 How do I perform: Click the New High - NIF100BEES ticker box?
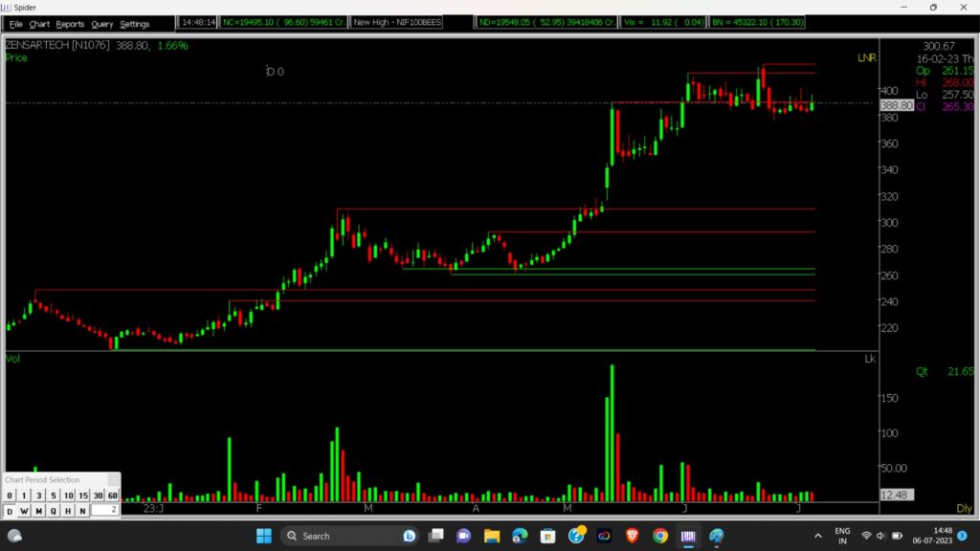[397, 22]
